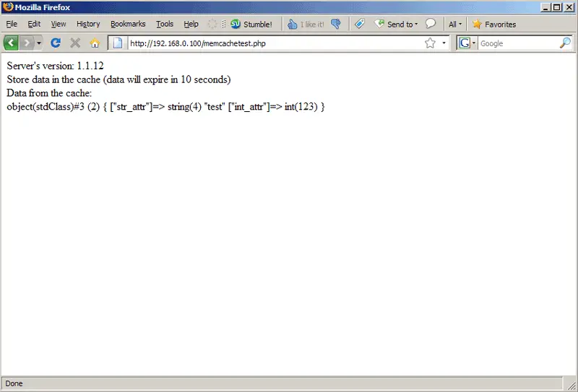
Task: Click the text "Server's version: 1.1.12"
Action: (56, 66)
